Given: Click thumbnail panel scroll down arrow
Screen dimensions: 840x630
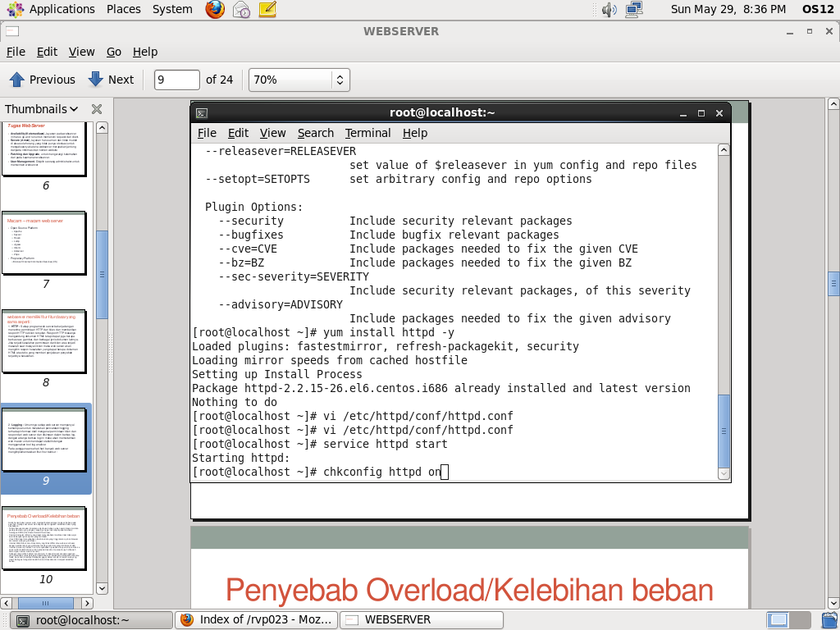Looking at the screenshot, I should pos(102,588).
